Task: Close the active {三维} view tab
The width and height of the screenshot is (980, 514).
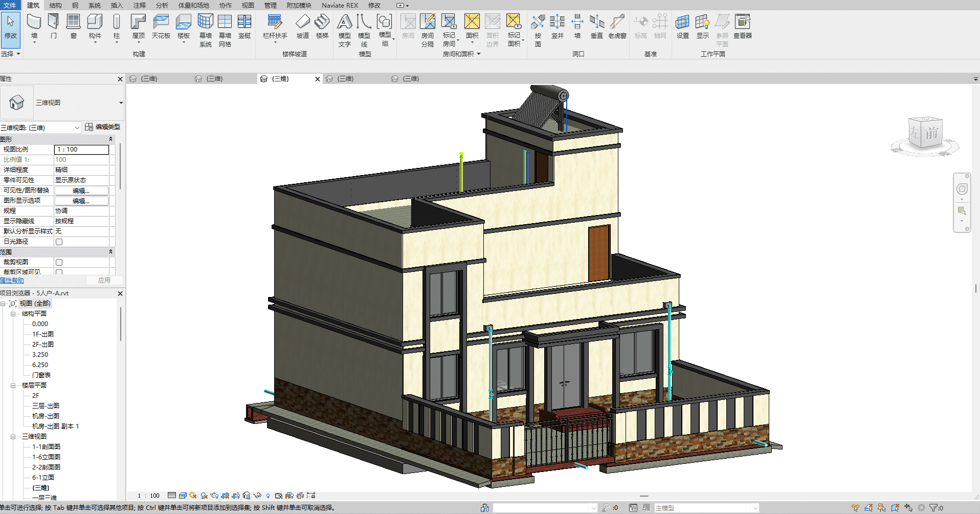Action: [x=318, y=79]
